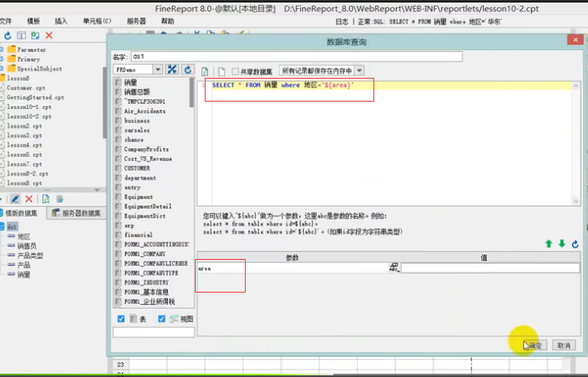Refresh the parameter list with the blue arrow
The image size is (588, 377).
(575, 244)
